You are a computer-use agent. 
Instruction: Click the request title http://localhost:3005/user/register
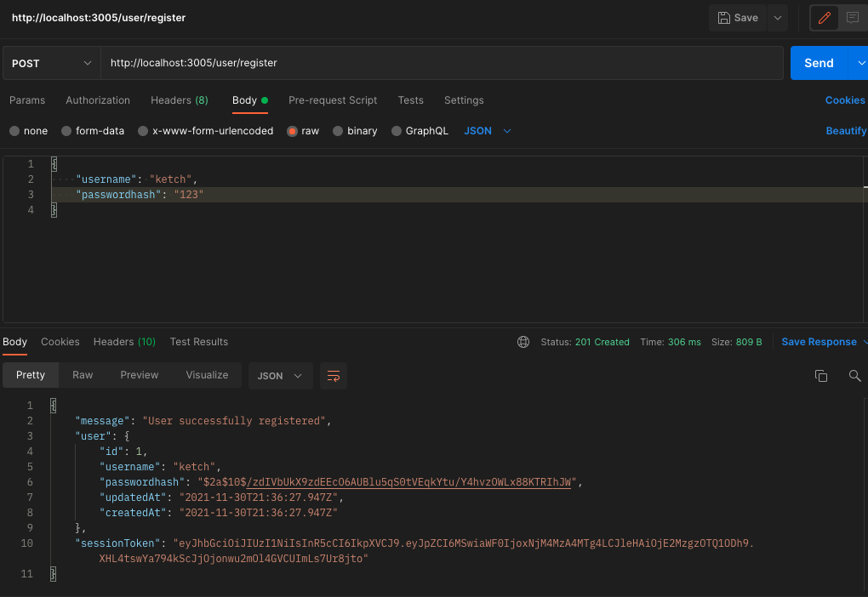(99, 18)
